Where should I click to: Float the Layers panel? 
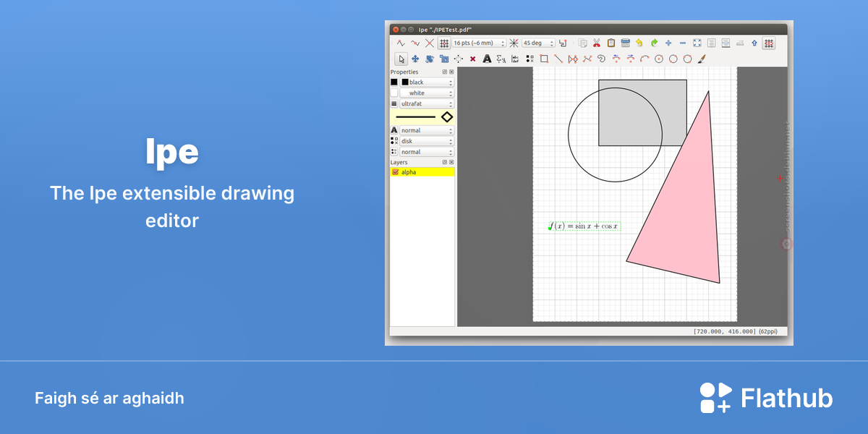pos(445,163)
